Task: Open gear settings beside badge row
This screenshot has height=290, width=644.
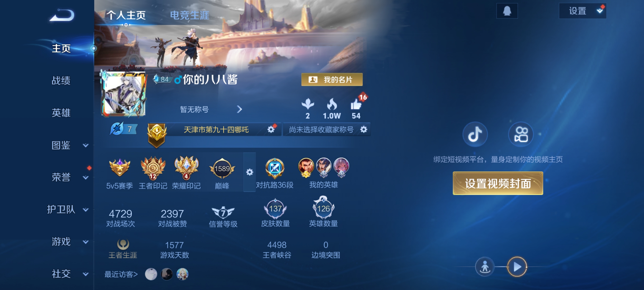Action: pyautogui.click(x=250, y=172)
